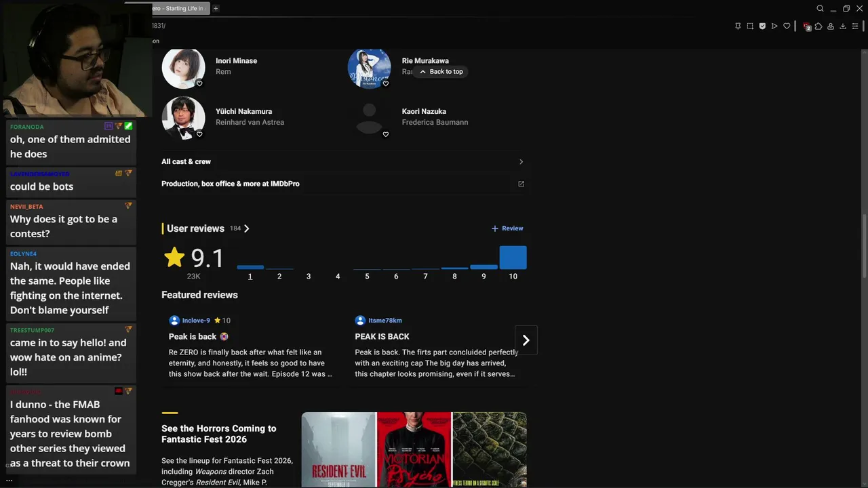The width and height of the screenshot is (868, 488).
Task: Bookmark page with toolbar heart icon
Action: click(x=787, y=26)
